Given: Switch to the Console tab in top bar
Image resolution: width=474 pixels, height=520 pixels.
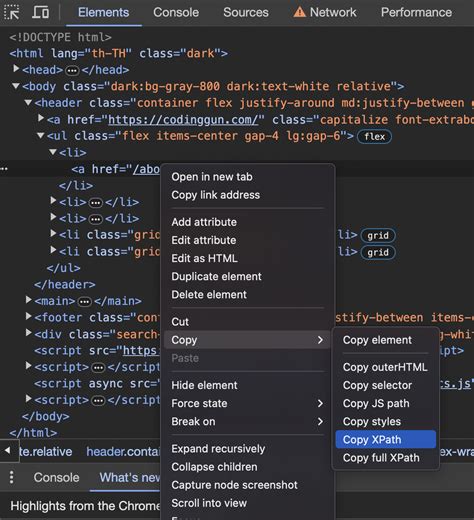Looking at the screenshot, I should [x=176, y=12].
